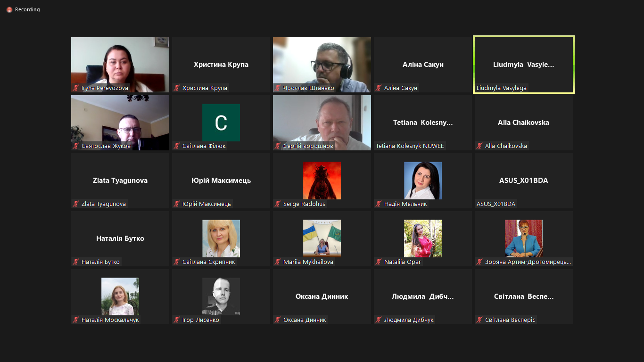The height and width of the screenshot is (362, 644).
Task: Select highlighted Liudmyla Vasylega speaker tile
Action: tap(523, 65)
